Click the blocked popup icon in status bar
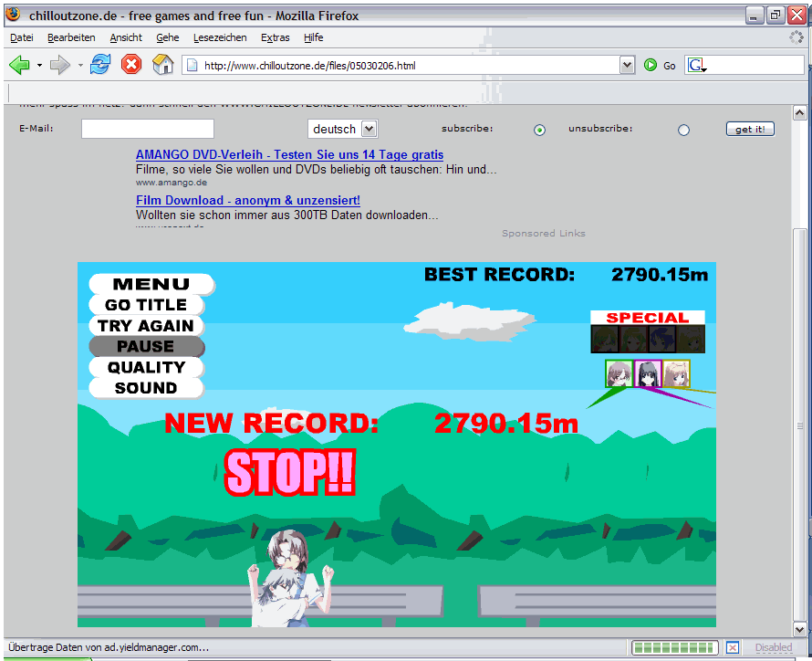812x661 pixels. tap(733, 647)
